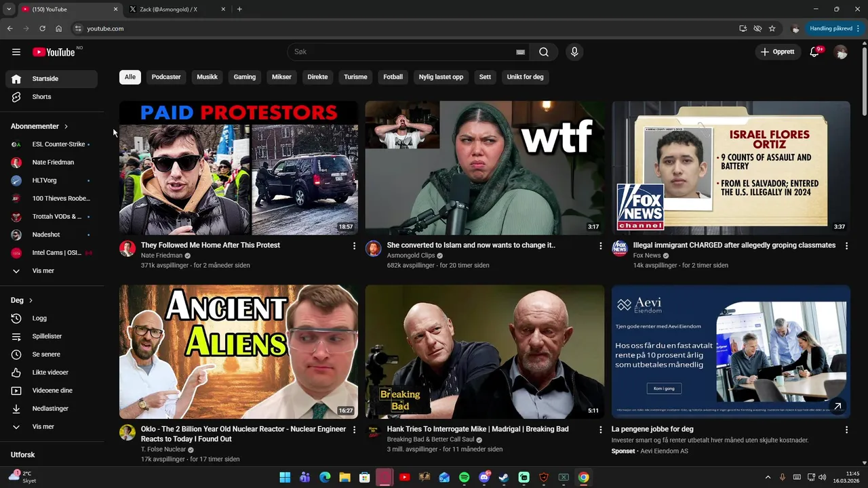Select the Podcaster filter chip
868x488 pixels.
(x=166, y=77)
